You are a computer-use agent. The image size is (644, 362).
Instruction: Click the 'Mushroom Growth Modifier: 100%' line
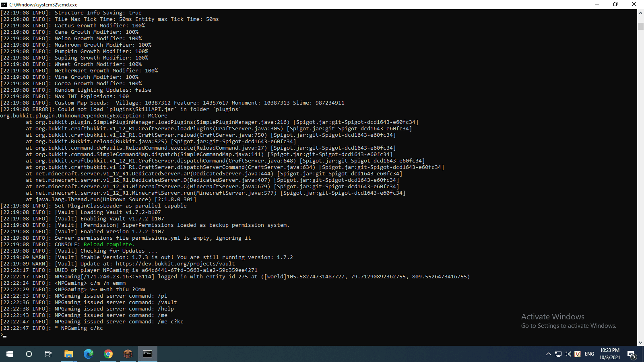[x=76, y=45]
